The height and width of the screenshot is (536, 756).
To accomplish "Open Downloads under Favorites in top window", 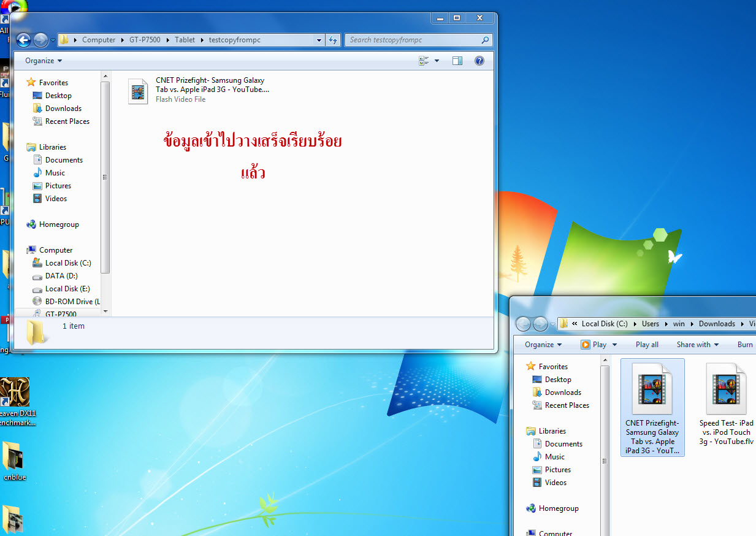I will coord(63,109).
